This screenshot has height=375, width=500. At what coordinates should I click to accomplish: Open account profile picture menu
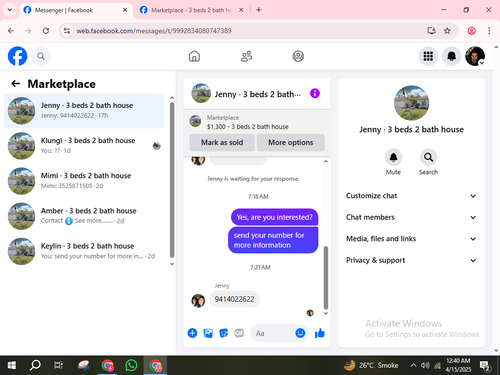475,56
